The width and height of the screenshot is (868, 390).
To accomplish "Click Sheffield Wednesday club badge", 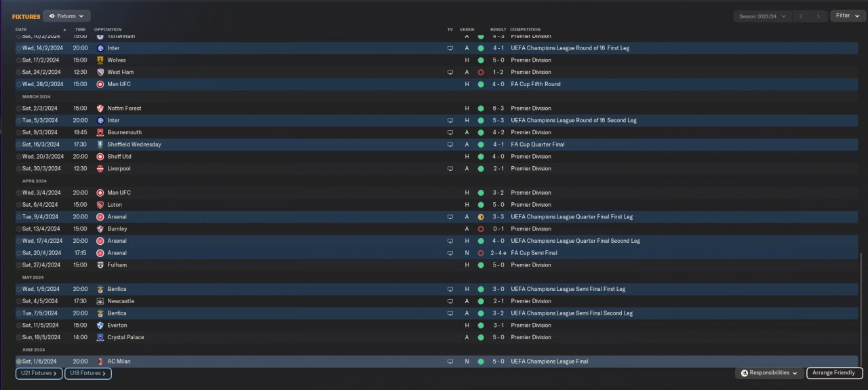I will 100,144.
